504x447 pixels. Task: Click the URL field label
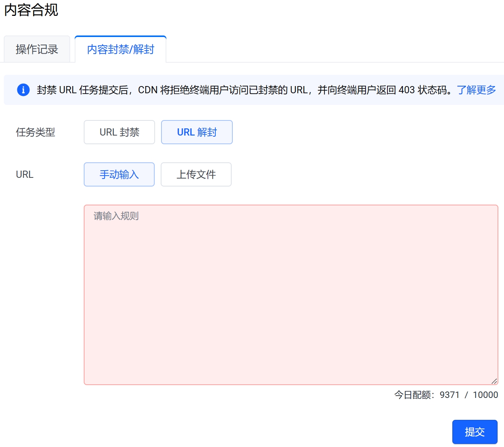coord(25,174)
